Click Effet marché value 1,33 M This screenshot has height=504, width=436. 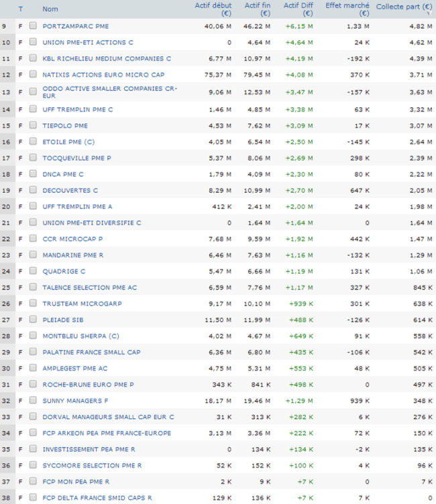(358, 26)
